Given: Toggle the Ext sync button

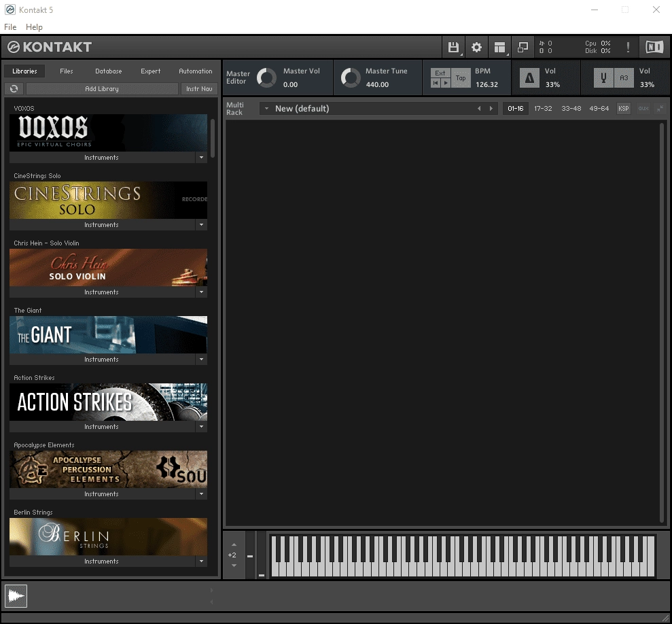Looking at the screenshot, I should point(440,73).
